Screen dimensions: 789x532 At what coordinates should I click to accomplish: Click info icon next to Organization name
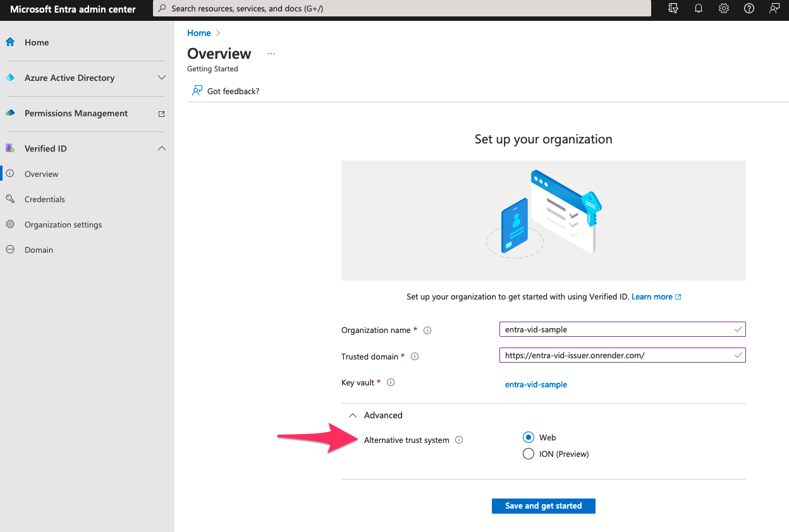tap(427, 330)
